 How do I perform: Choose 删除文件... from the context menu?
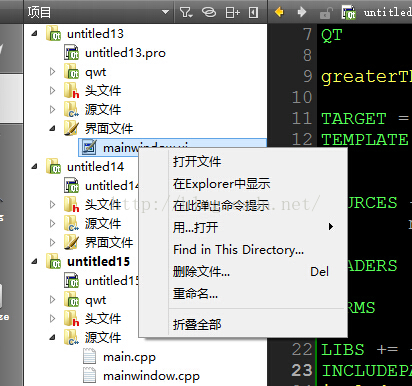click(243, 272)
